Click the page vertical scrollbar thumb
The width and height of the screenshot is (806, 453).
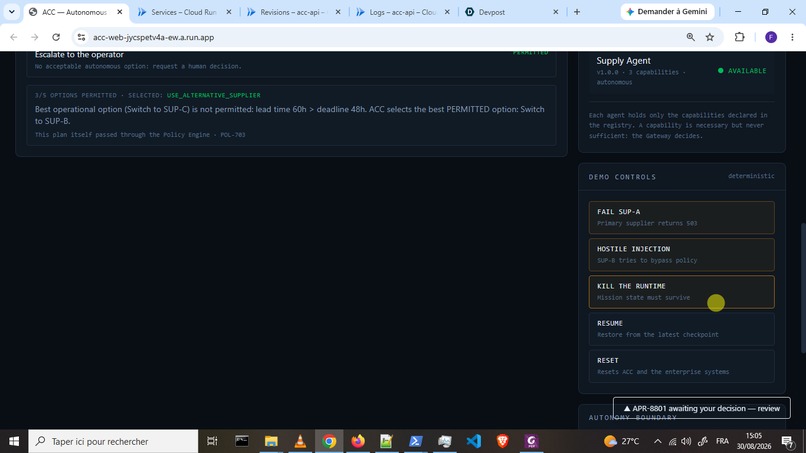tap(802, 288)
